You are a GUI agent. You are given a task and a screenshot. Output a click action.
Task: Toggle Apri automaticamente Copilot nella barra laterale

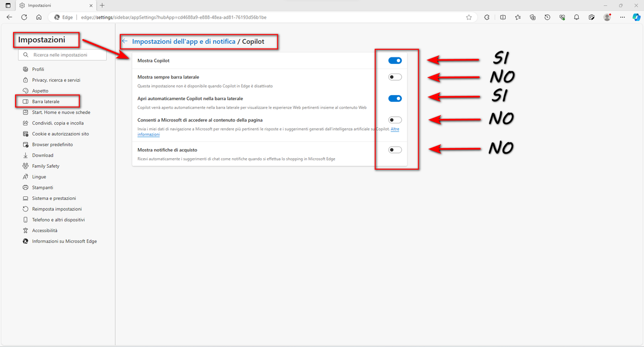[x=395, y=99]
